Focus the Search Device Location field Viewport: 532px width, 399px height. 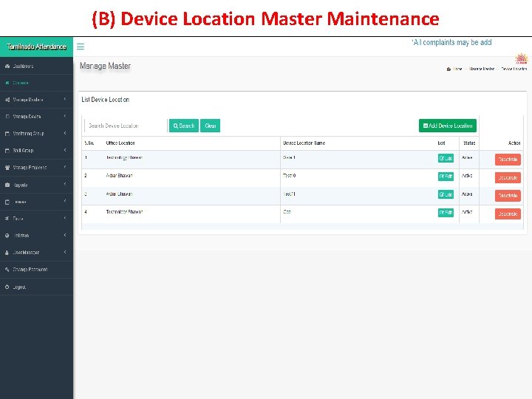126,126
